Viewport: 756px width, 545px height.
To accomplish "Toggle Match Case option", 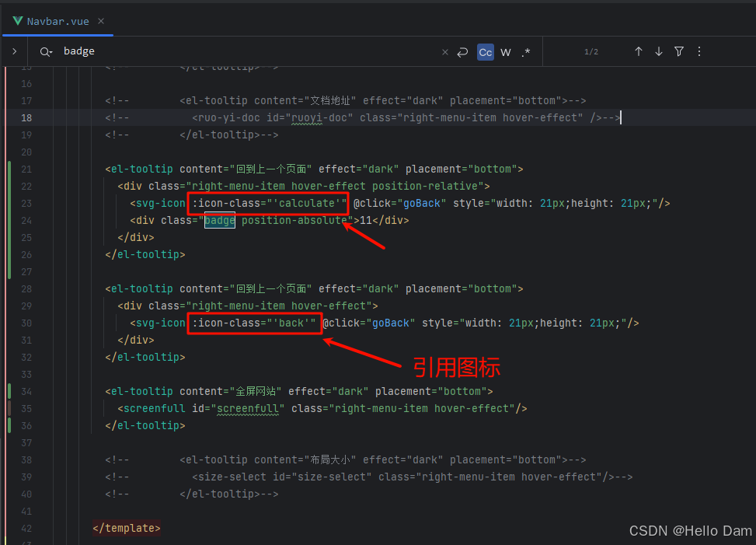I will click(486, 52).
